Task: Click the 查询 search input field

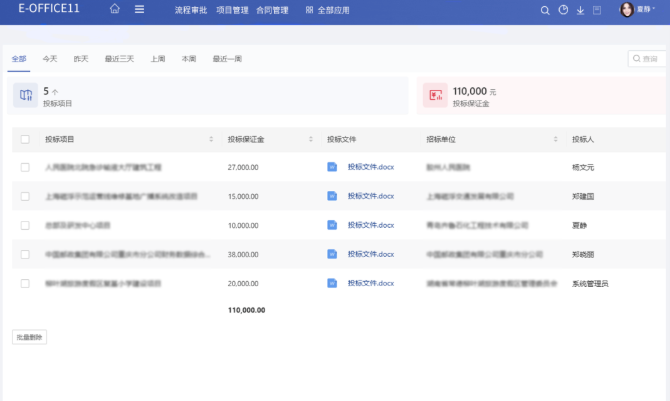Action: (651, 59)
